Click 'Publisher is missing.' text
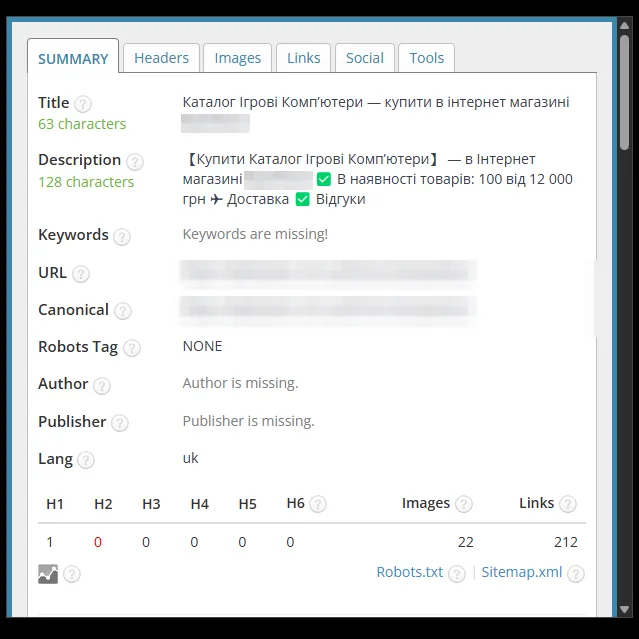The image size is (639, 639). (249, 421)
